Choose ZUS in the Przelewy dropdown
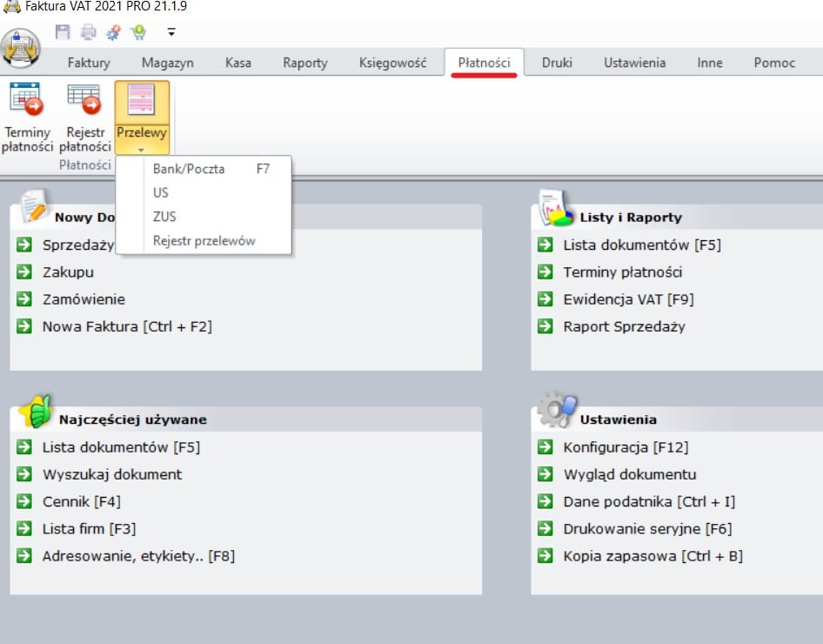 (x=164, y=217)
